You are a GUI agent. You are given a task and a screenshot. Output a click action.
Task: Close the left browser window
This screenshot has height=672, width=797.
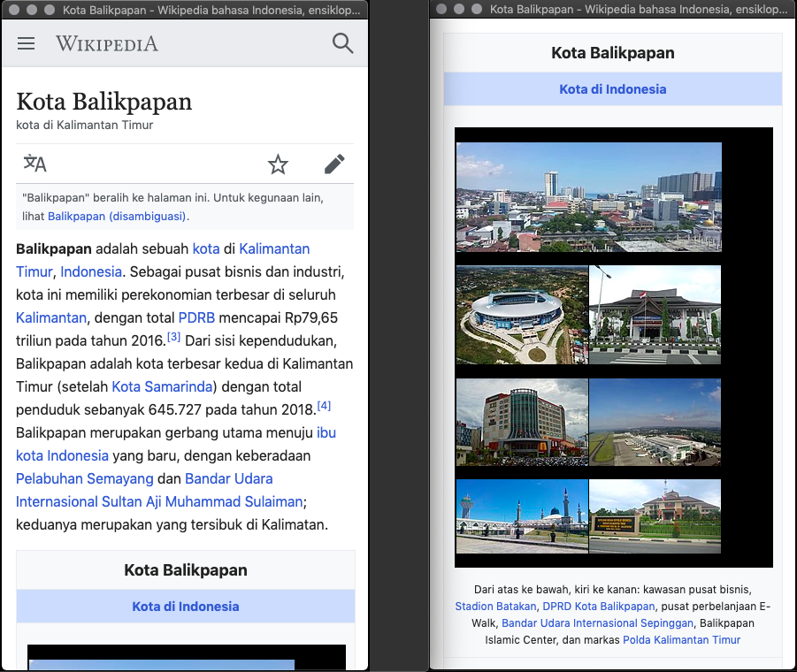point(14,10)
